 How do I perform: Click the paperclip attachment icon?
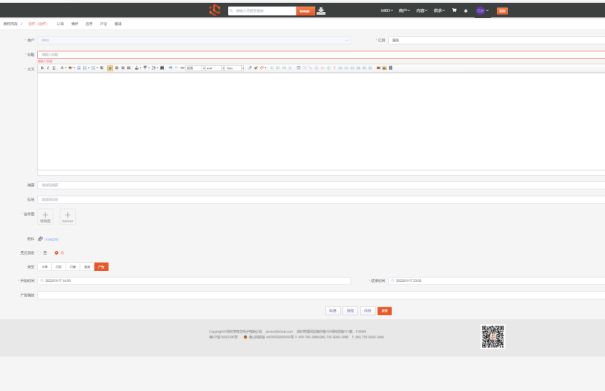point(40,239)
